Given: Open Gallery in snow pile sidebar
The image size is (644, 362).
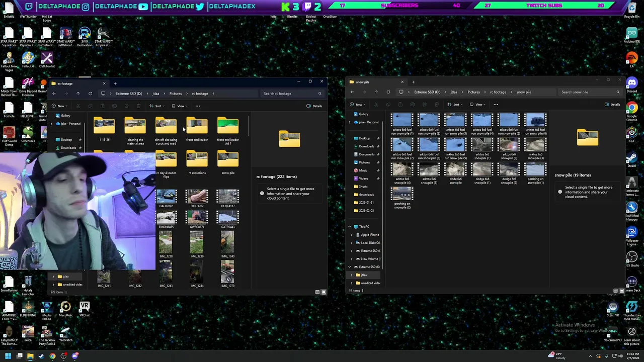Looking at the screenshot, I should coord(364,114).
